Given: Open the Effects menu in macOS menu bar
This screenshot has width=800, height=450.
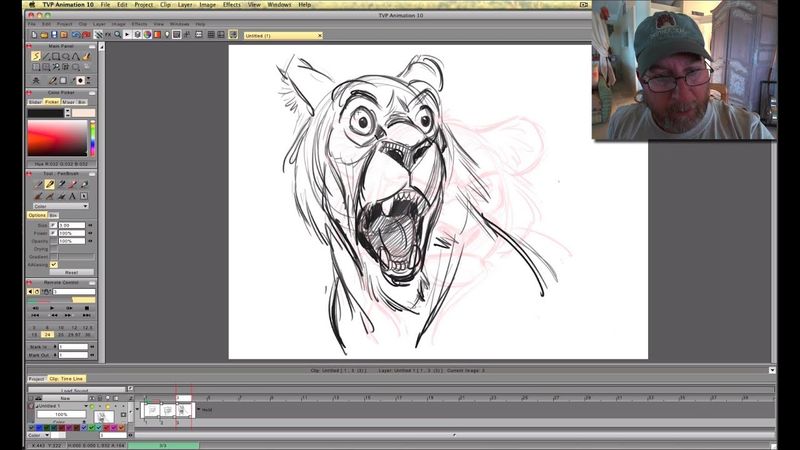Looking at the screenshot, I should tap(232, 5).
